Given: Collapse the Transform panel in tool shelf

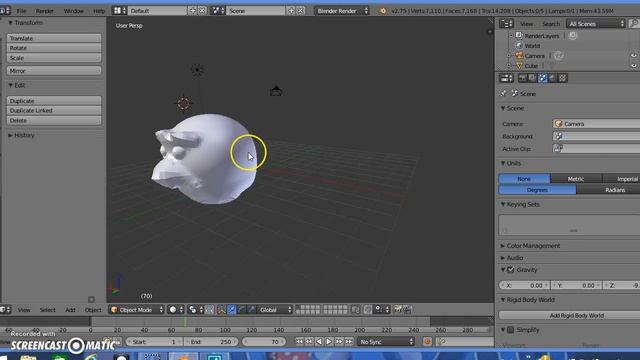Looking at the screenshot, I should click(x=25, y=23).
